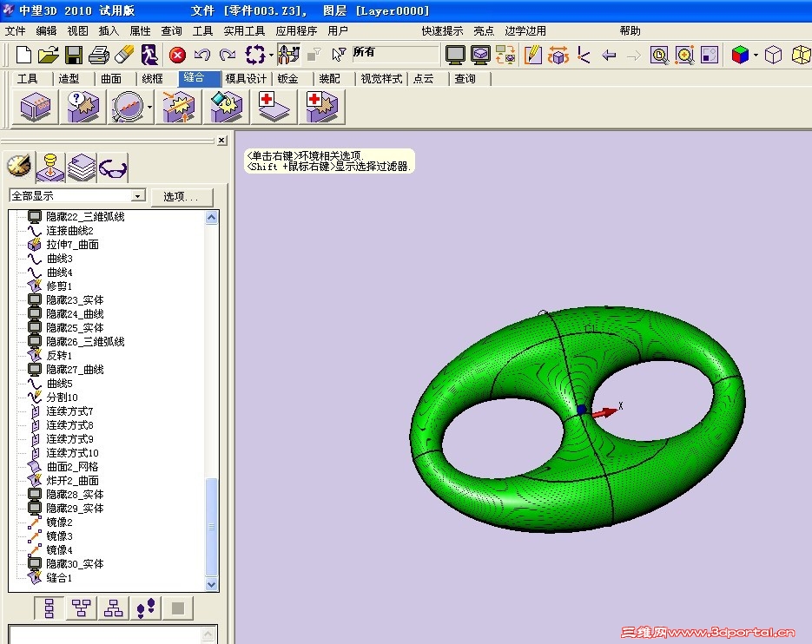812x644 pixels.
Task: Click the Eraser icon in toolbar
Action: [124, 55]
